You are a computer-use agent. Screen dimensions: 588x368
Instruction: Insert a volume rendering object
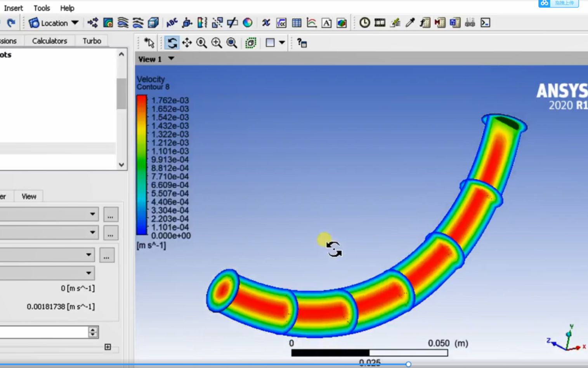[x=153, y=23]
